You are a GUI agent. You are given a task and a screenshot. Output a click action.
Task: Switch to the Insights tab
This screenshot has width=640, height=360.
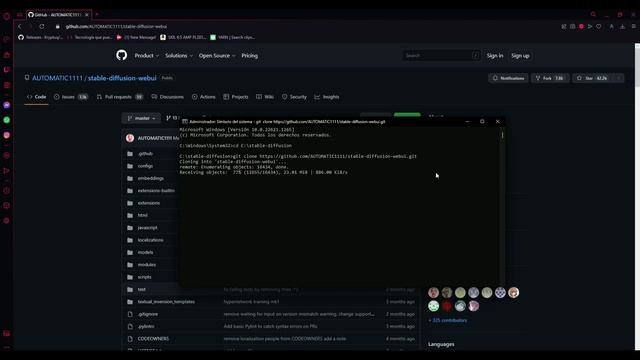[327, 97]
